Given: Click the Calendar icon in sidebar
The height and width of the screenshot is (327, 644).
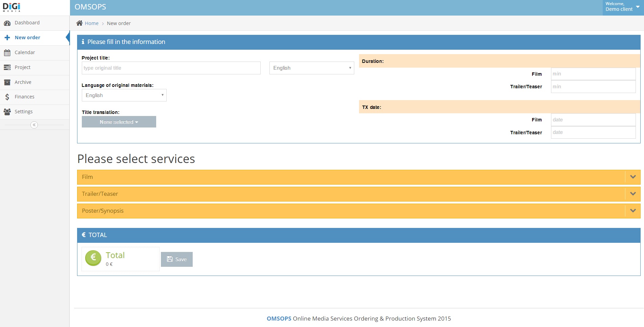Looking at the screenshot, I should tap(7, 52).
